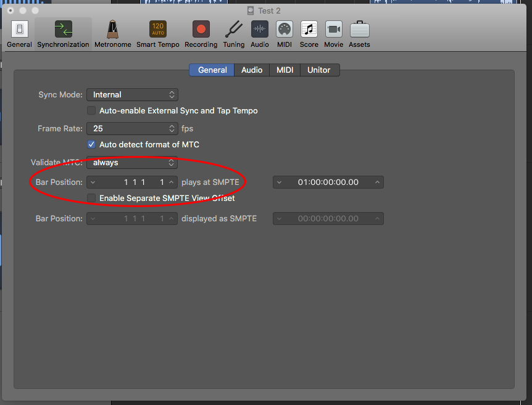The image size is (532, 405).
Task: Switch to the Audio sync tab
Action: 252,70
